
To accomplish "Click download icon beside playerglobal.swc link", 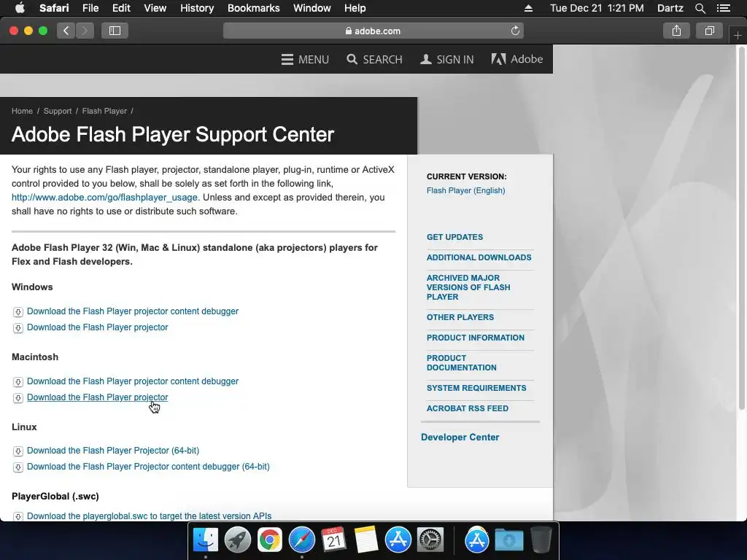I will 18,517.
